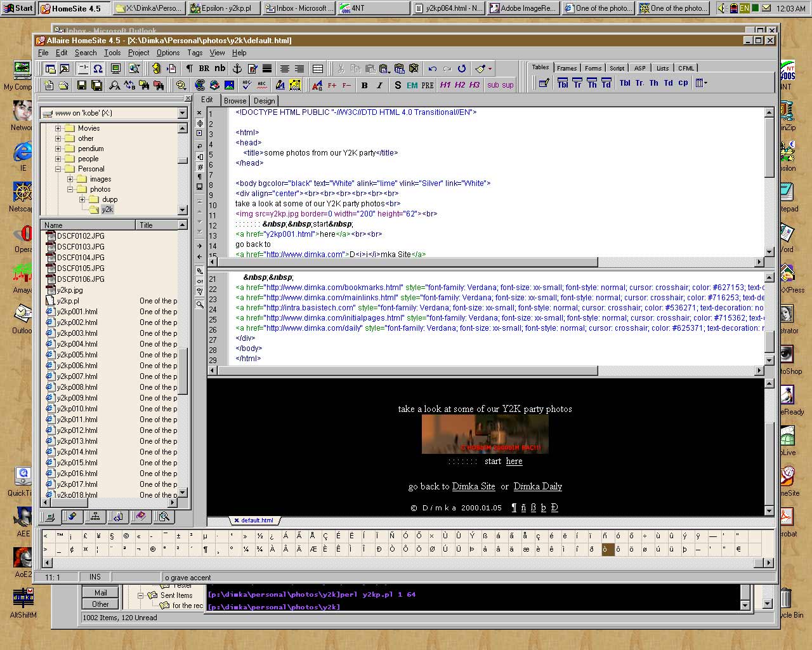Open the table wizard icon in Tables toolbar
The height and width of the screenshot is (650, 812).
click(544, 83)
